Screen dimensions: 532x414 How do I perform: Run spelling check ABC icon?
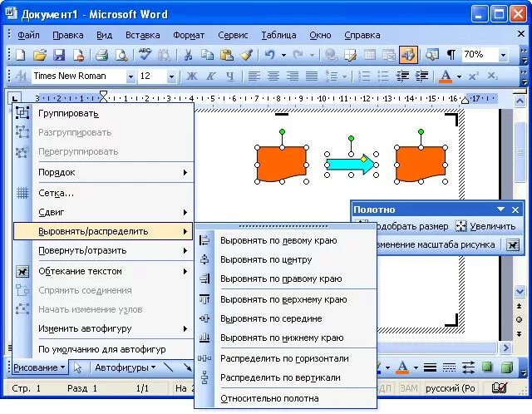click(x=145, y=55)
